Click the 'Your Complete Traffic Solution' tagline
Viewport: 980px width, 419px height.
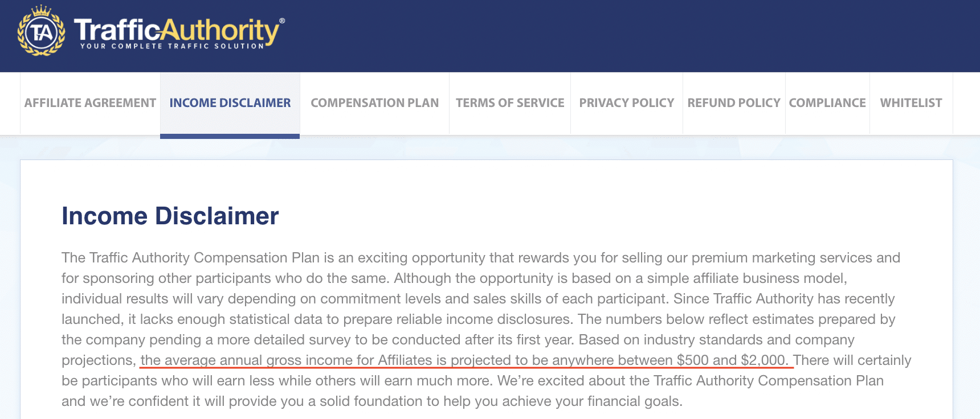point(172,46)
